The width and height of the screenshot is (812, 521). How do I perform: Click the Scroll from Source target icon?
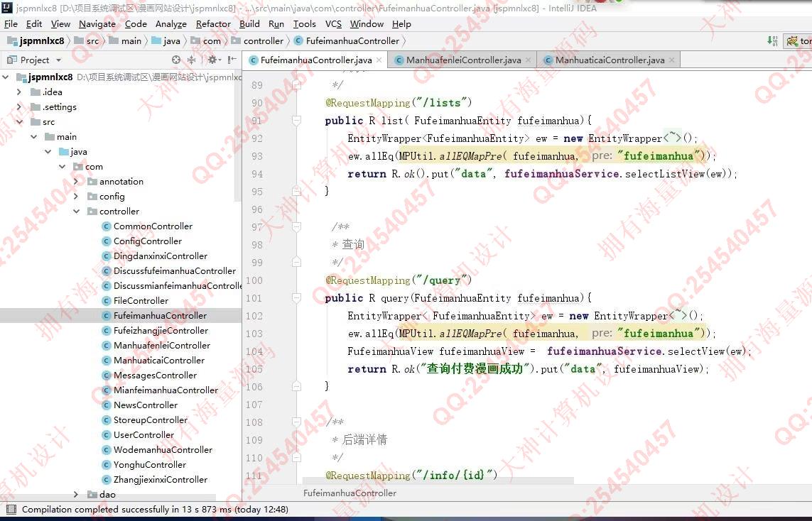click(x=176, y=60)
